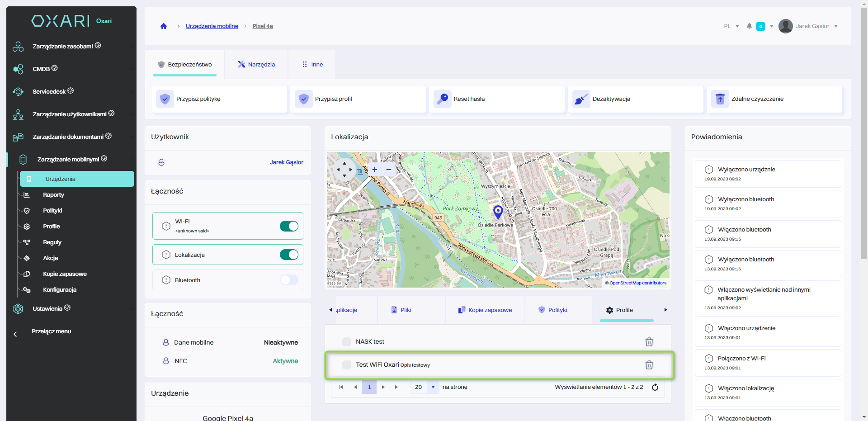Open items per page dropdown
The image size is (868, 421).
point(433,387)
